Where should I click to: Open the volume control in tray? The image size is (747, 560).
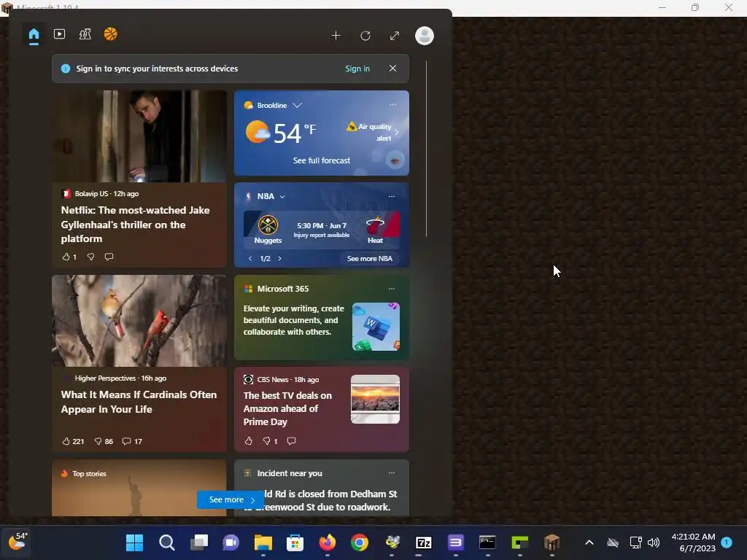[654, 542]
